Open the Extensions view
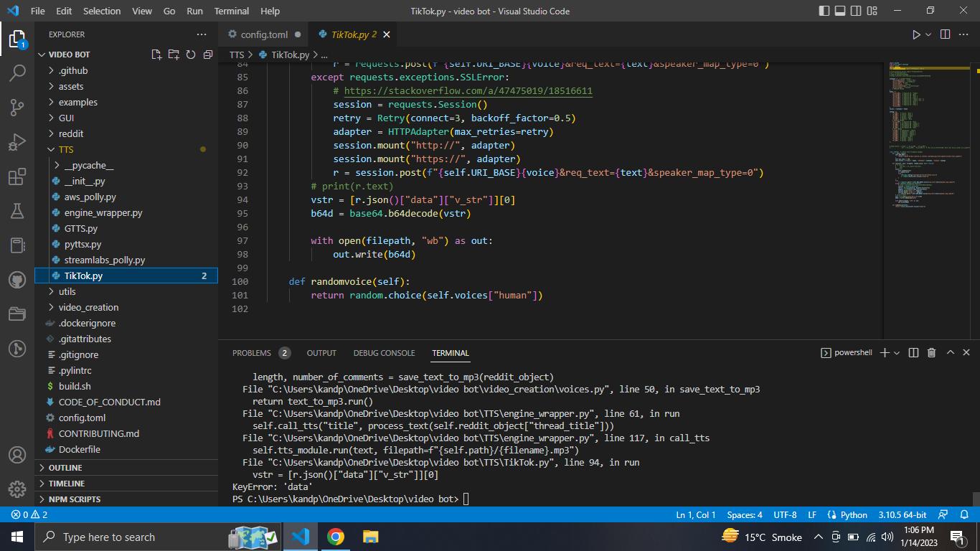Viewport: 980px width, 551px height. point(17,176)
